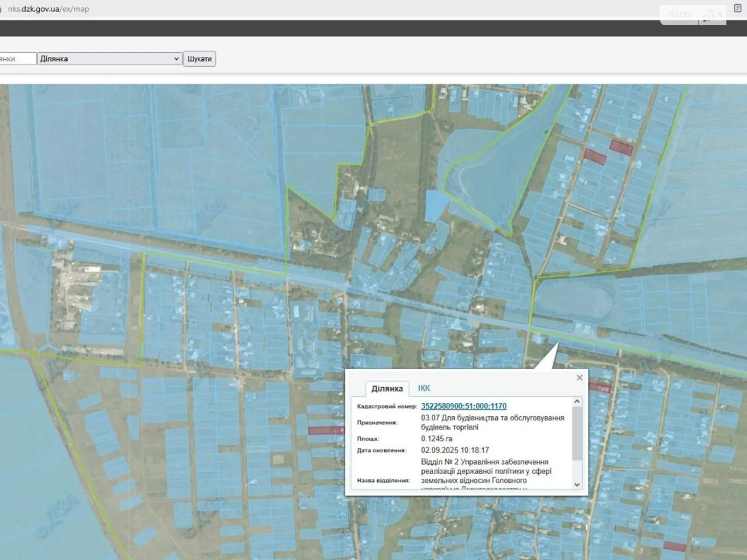Select red parcel beside popup close button

coord(599,387)
